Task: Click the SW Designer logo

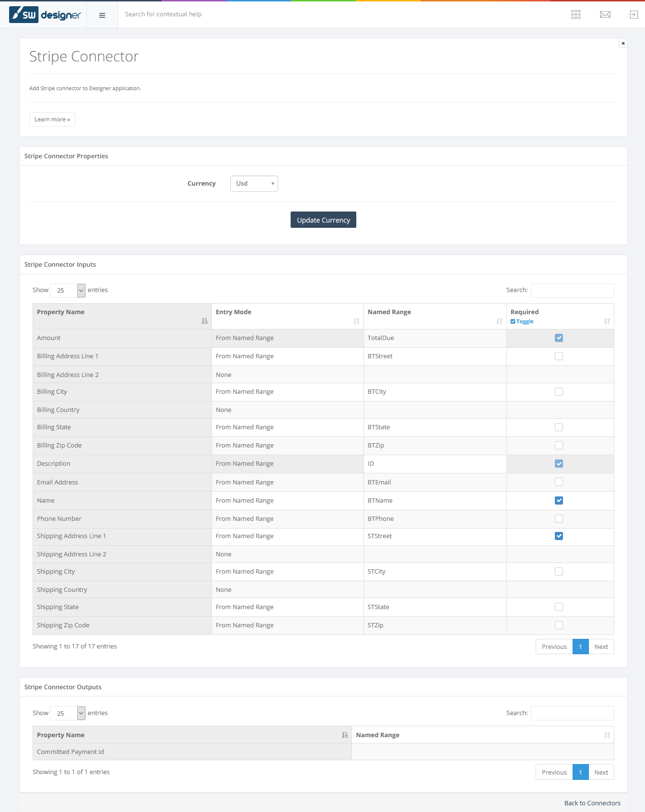Action: click(x=45, y=15)
